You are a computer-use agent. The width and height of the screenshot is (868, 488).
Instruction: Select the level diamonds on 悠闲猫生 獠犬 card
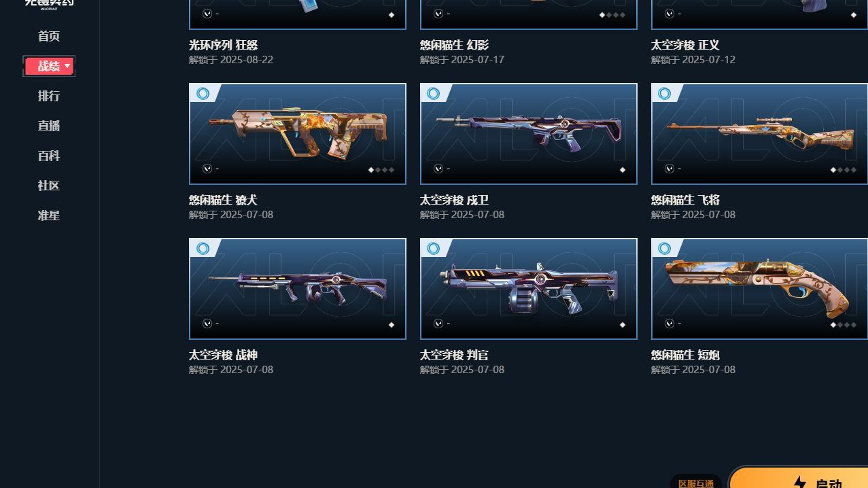coord(381,170)
